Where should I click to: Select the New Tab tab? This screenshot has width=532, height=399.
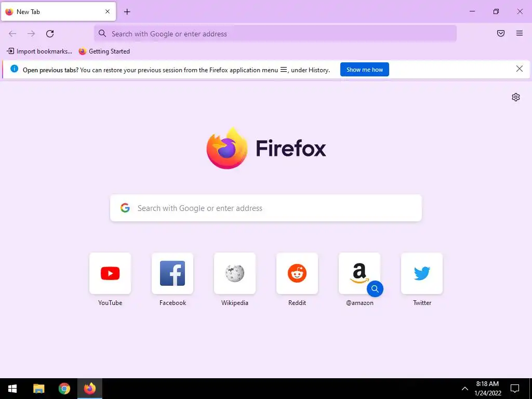click(58, 11)
